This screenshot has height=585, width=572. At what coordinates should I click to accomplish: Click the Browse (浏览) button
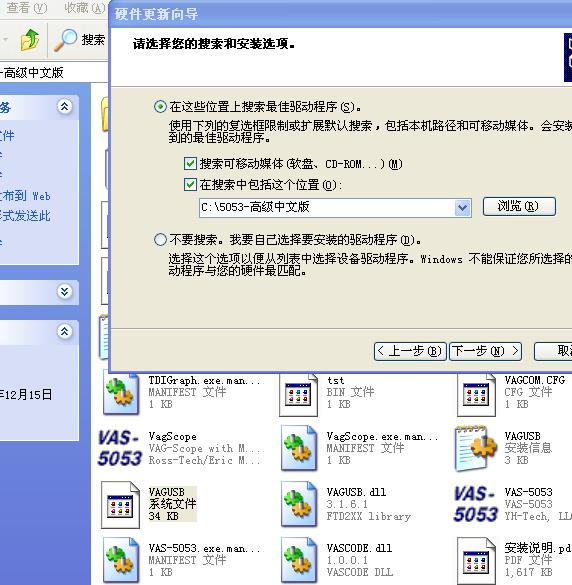click(x=519, y=206)
